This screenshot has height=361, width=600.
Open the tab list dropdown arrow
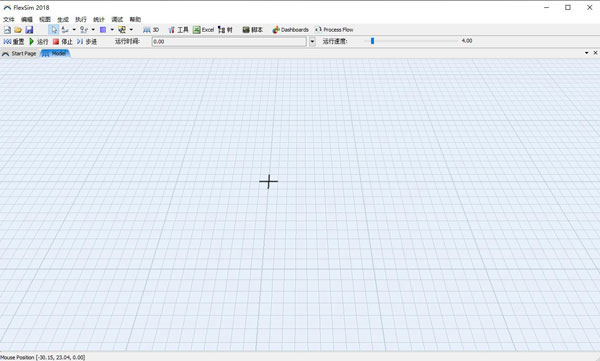coord(587,53)
